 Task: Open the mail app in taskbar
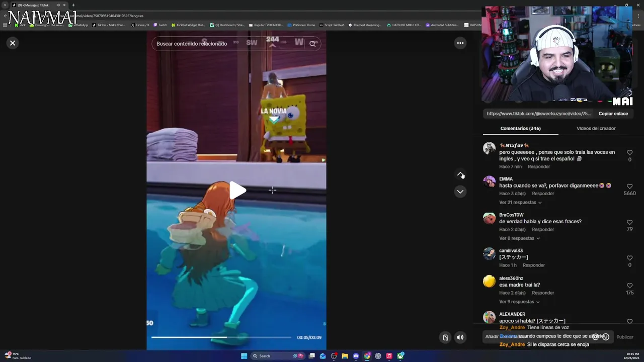(323, 356)
